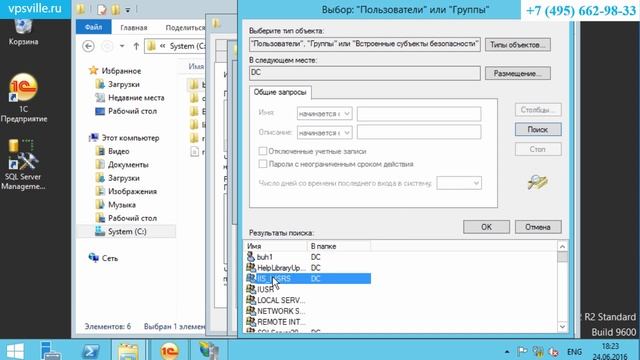Open the Поделиться ribbon tab in Explorer

[185, 28]
